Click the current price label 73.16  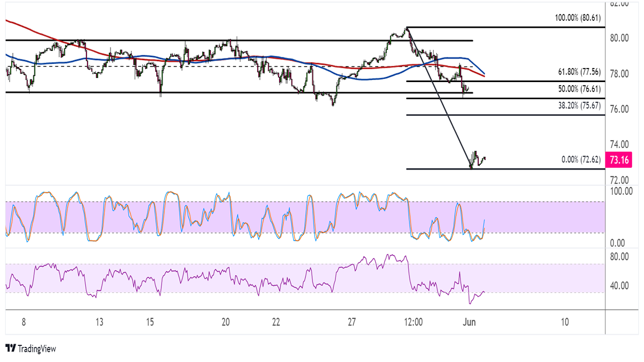point(619,159)
